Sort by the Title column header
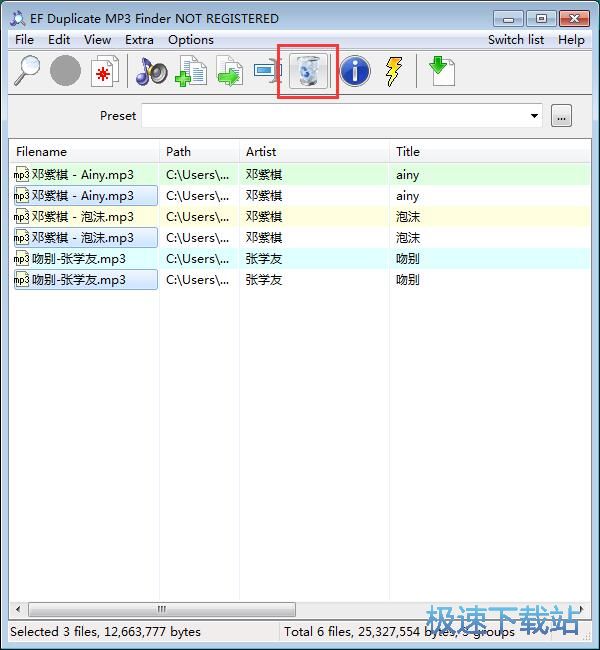 489,152
